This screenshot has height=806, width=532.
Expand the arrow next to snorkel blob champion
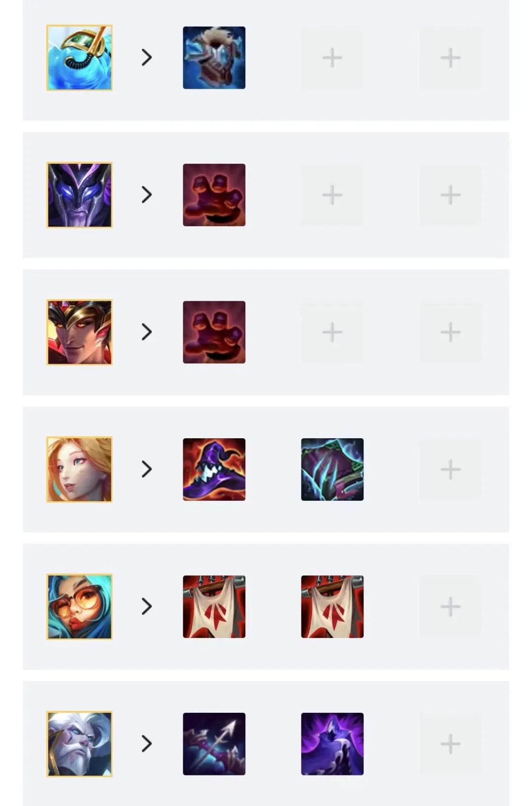coord(147,58)
